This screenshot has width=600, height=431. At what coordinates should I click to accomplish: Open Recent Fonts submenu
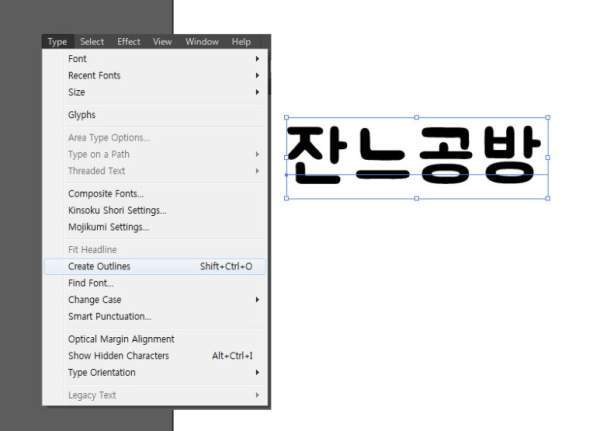(155, 75)
